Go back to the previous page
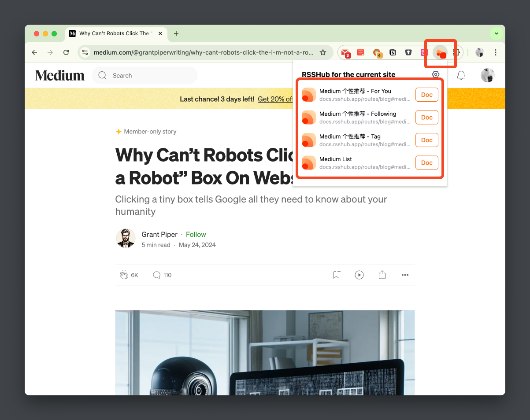 pyautogui.click(x=34, y=52)
